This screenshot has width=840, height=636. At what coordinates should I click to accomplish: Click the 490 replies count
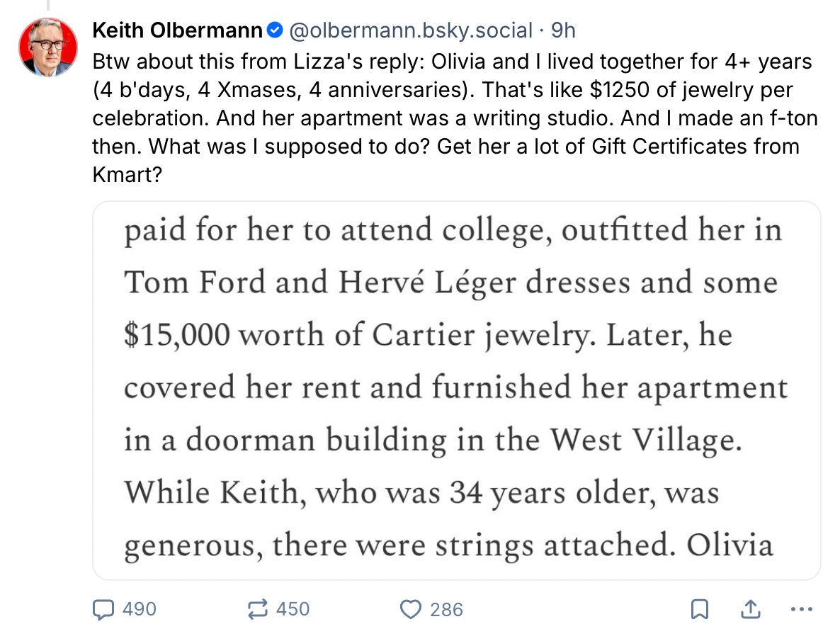[139, 609]
